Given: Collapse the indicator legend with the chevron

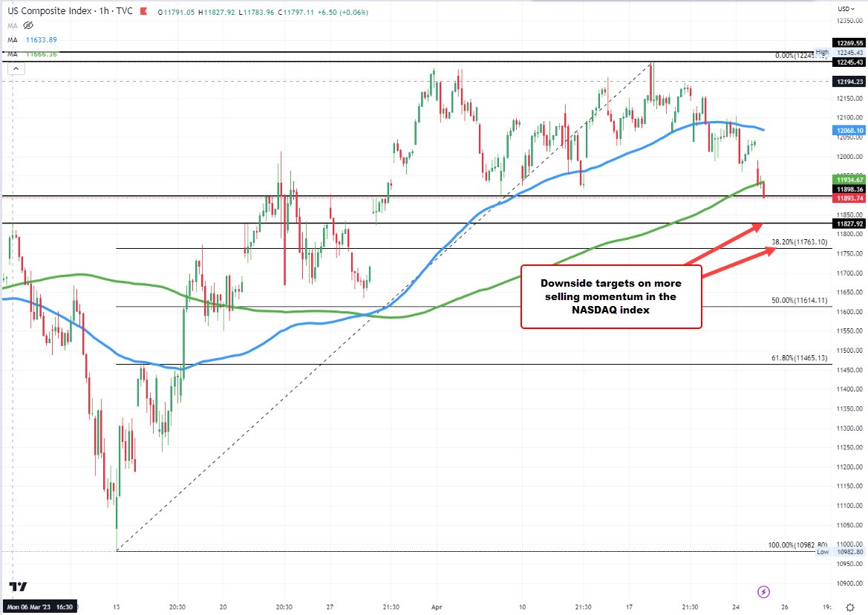Looking at the screenshot, I should pyautogui.click(x=15, y=68).
